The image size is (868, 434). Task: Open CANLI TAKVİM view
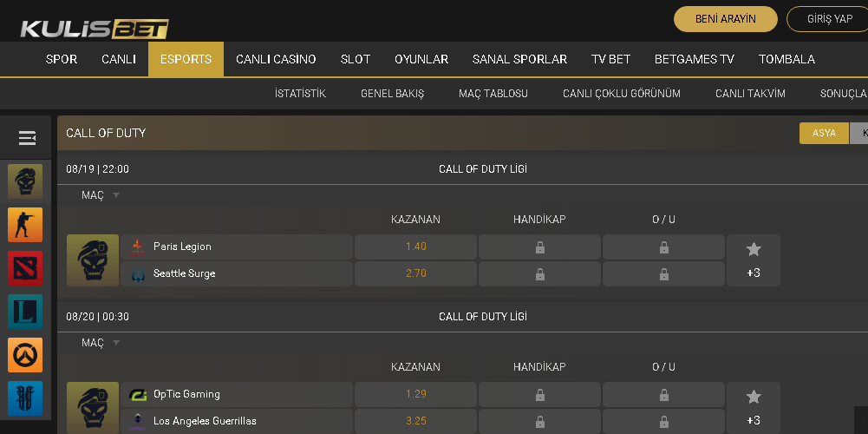pos(750,94)
